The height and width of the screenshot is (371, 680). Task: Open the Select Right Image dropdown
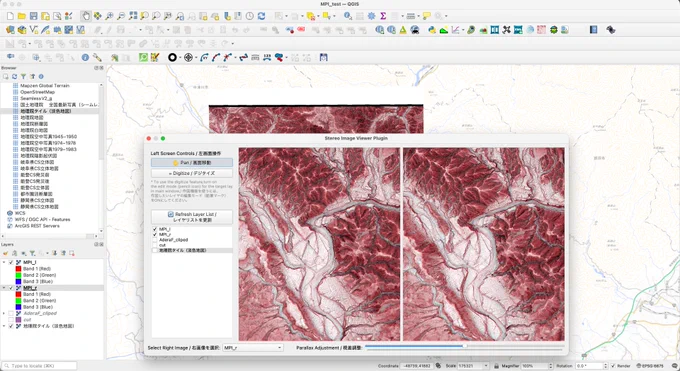pos(253,348)
